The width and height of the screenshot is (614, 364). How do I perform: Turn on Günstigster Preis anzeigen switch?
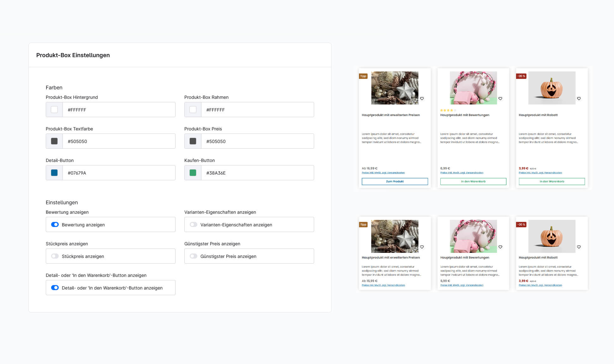(x=194, y=256)
